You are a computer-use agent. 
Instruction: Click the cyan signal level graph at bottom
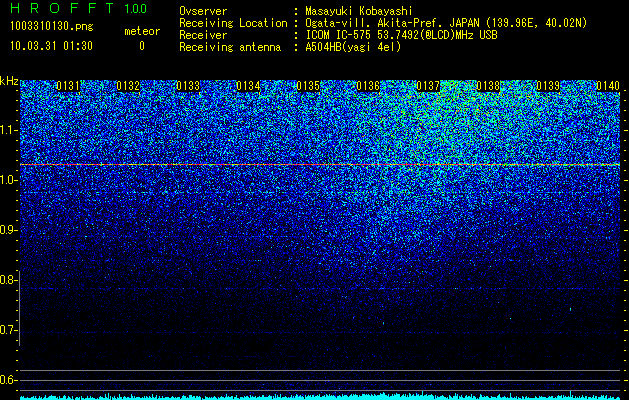point(320,396)
